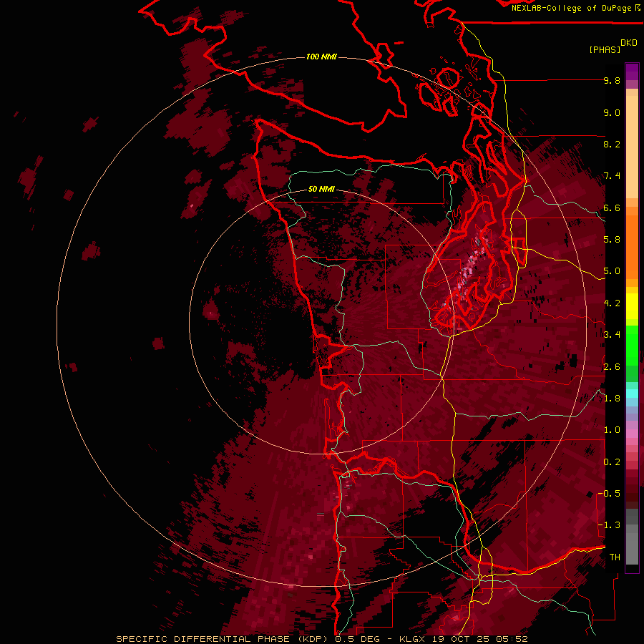Click the 3.4 scale value
The image size is (644, 644).
coord(612,335)
